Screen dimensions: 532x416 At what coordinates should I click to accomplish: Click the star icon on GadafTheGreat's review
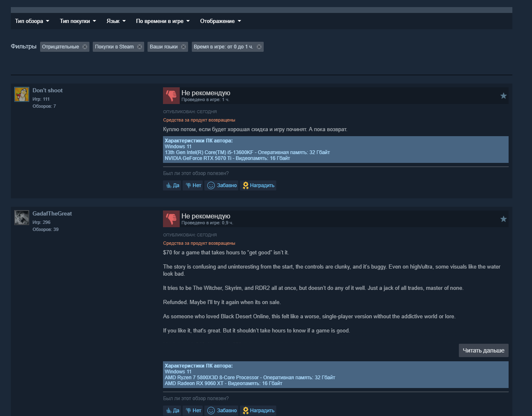(504, 219)
